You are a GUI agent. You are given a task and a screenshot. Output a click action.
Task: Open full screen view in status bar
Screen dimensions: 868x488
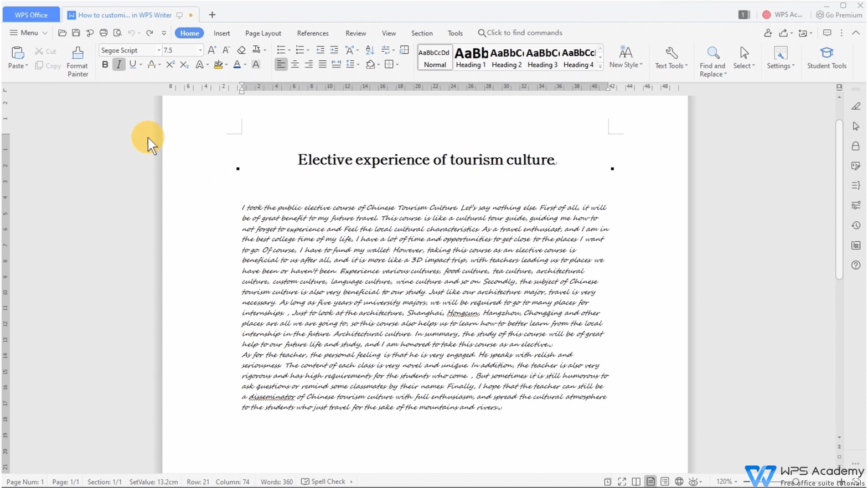[622, 482]
